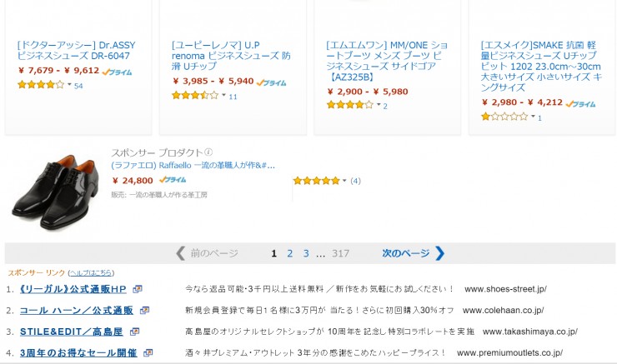The width and height of the screenshot is (617, 364).
Task: Click Prime badge on SMAKE item
Action: (x=581, y=104)
